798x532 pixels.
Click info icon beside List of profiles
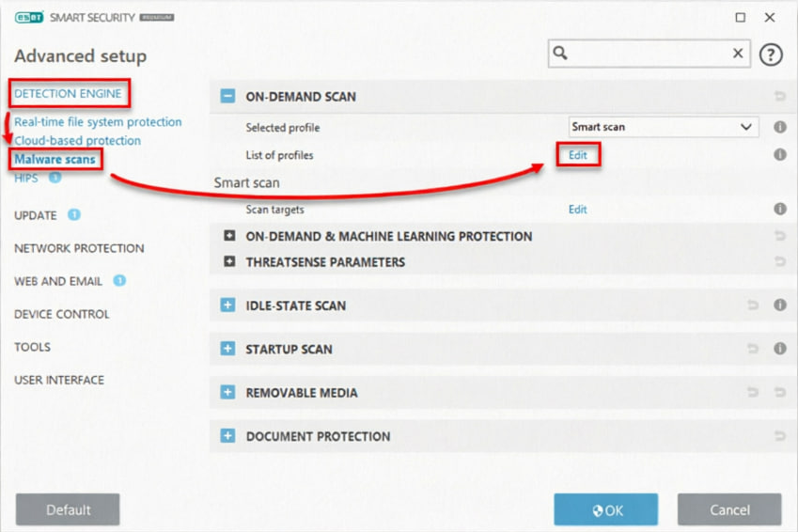780,154
